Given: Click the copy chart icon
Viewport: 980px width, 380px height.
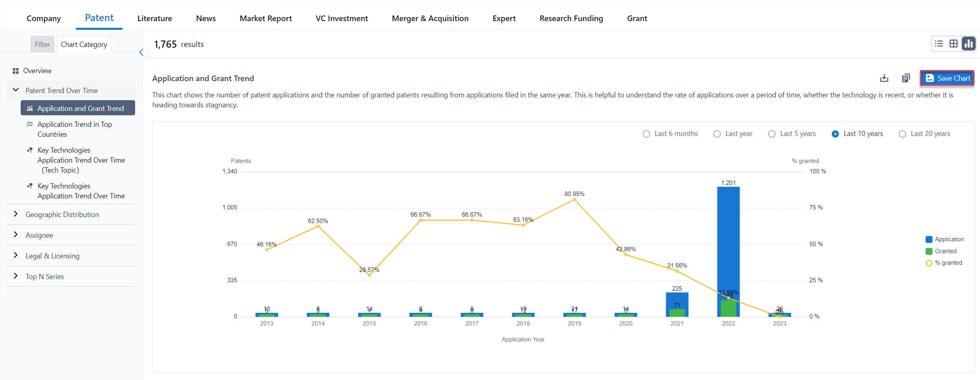Looking at the screenshot, I should (x=906, y=78).
